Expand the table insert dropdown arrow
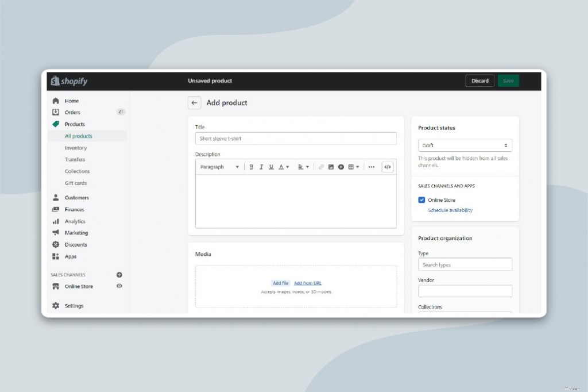The width and height of the screenshot is (588, 392). 356,167
